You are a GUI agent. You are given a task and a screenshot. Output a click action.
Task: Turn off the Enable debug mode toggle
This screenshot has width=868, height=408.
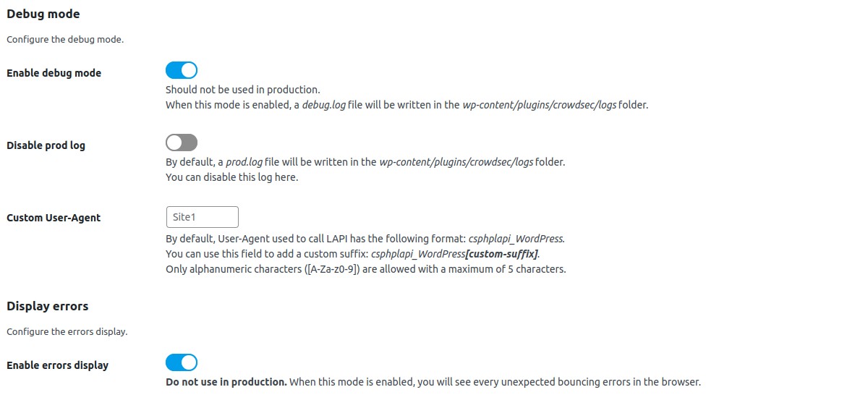pos(182,70)
